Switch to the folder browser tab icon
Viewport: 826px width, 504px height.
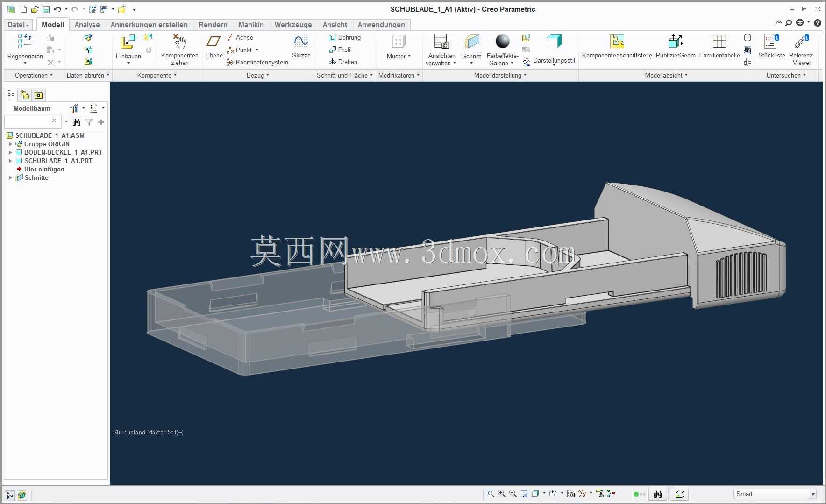point(25,95)
